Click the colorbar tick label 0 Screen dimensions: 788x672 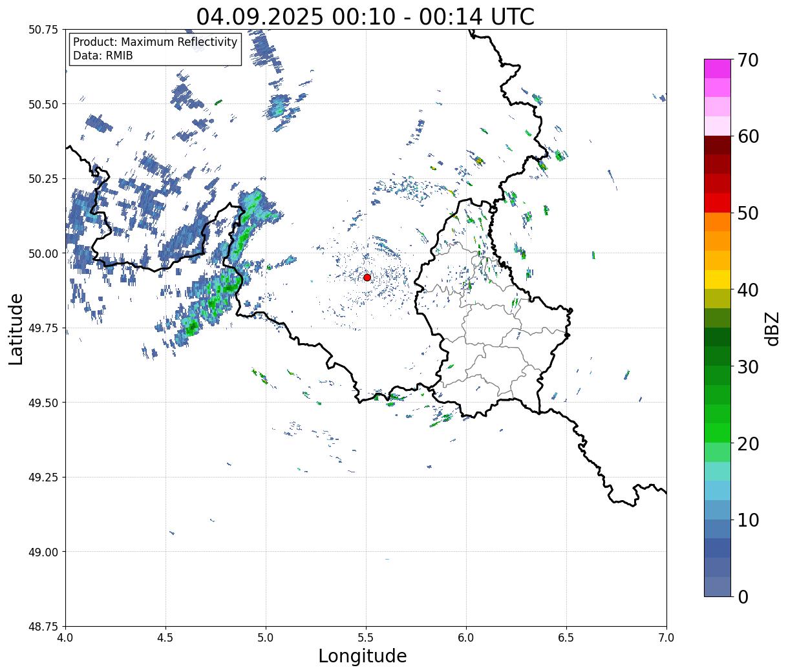743,596
